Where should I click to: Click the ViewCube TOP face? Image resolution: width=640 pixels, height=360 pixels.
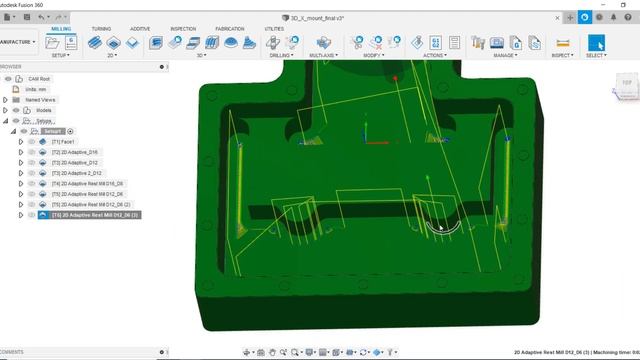(x=627, y=83)
